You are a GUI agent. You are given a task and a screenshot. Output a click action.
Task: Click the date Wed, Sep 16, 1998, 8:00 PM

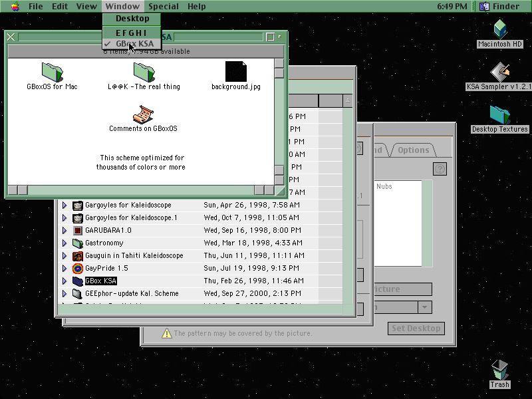click(x=252, y=230)
